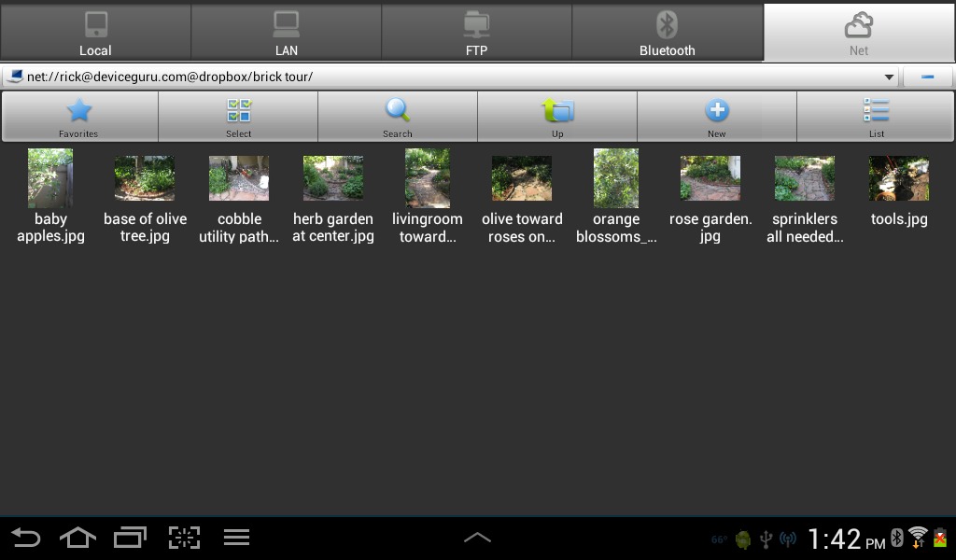Tap the screenshot capture icon
The height and width of the screenshot is (560, 956).
click(184, 538)
